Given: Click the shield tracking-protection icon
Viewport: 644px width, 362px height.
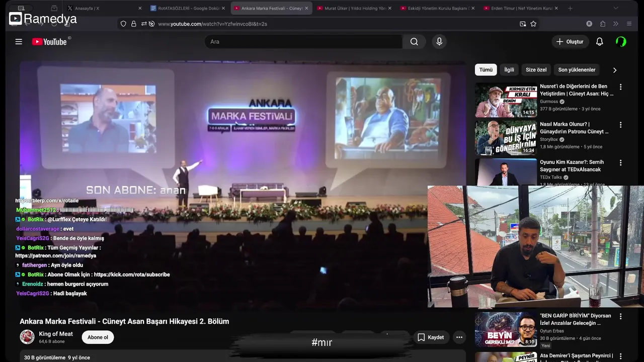Looking at the screenshot, I should [x=123, y=24].
